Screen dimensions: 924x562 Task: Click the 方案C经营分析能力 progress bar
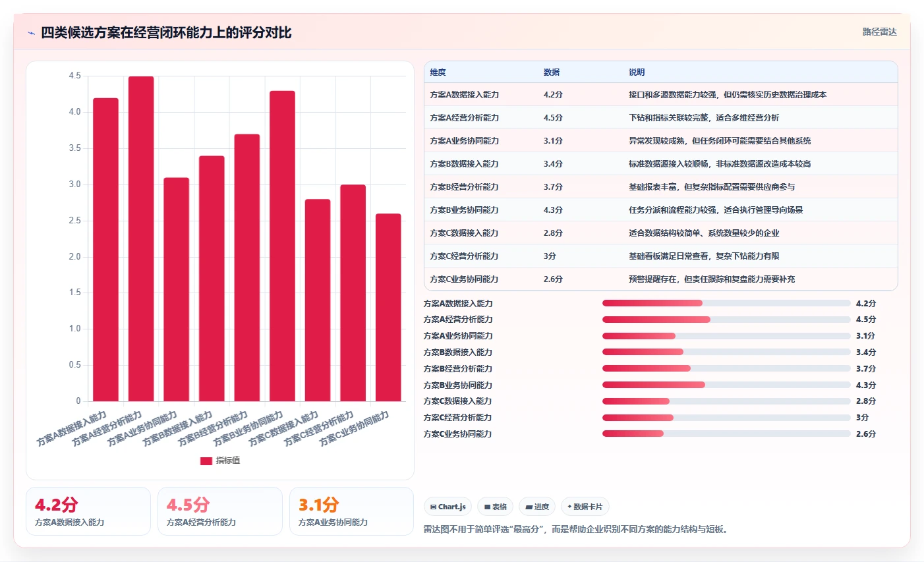point(726,418)
